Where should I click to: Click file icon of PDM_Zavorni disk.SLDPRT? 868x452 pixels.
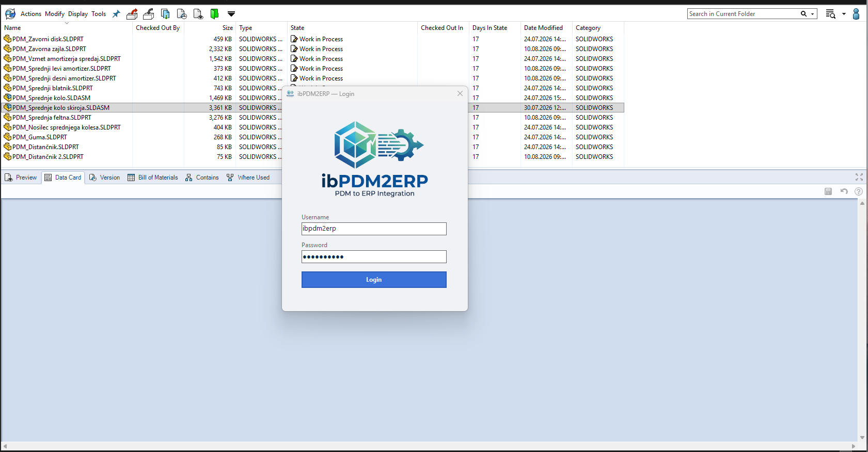(x=8, y=39)
